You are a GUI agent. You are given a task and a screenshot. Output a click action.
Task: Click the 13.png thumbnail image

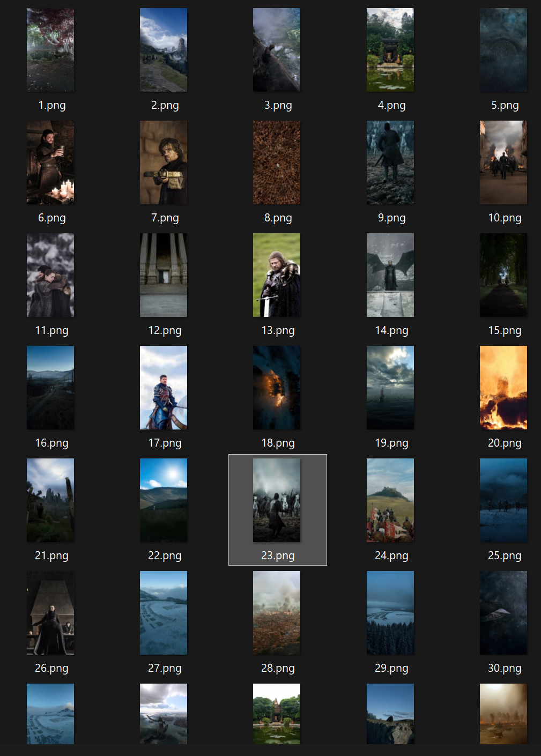click(277, 275)
